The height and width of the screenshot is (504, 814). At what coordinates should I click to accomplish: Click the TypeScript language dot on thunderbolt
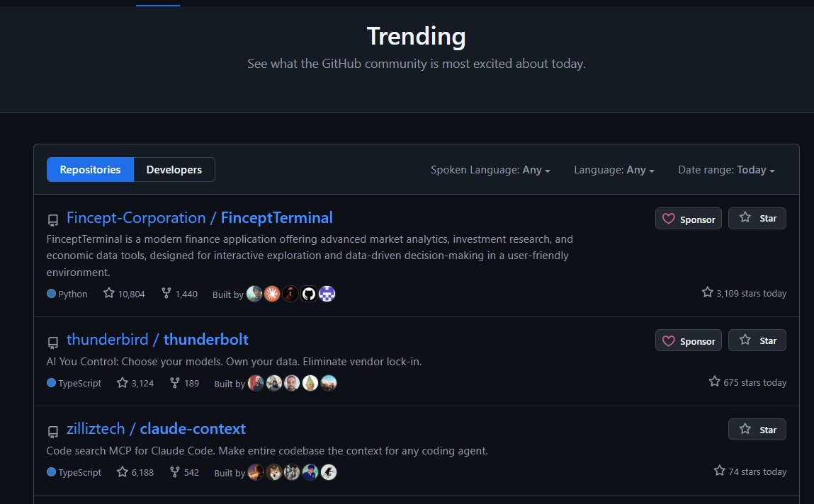click(x=50, y=383)
